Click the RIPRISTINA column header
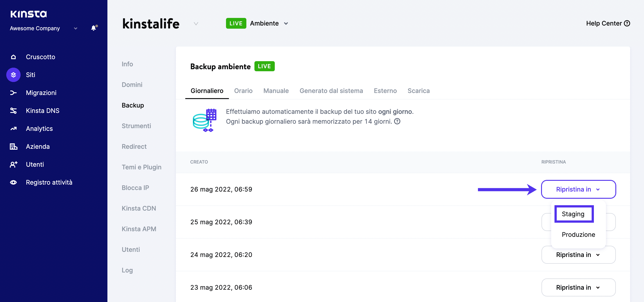This screenshot has height=302, width=644. point(554,162)
